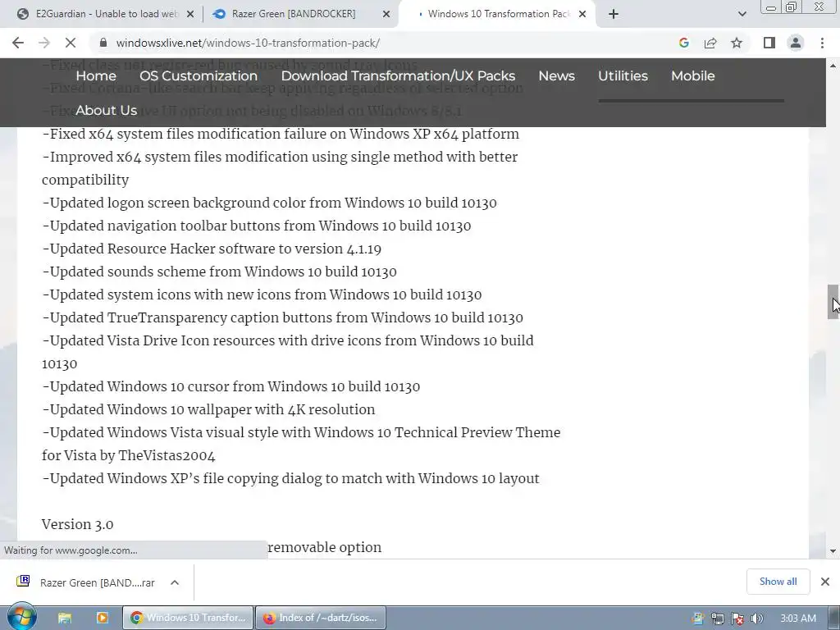Viewport: 840px width, 630px height.
Task: Click the browser forward arrow
Action: pos(44,43)
